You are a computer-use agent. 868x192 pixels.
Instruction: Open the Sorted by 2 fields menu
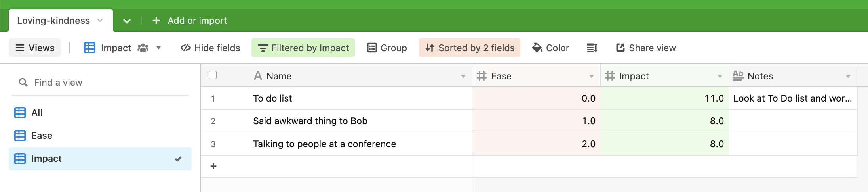coord(469,48)
